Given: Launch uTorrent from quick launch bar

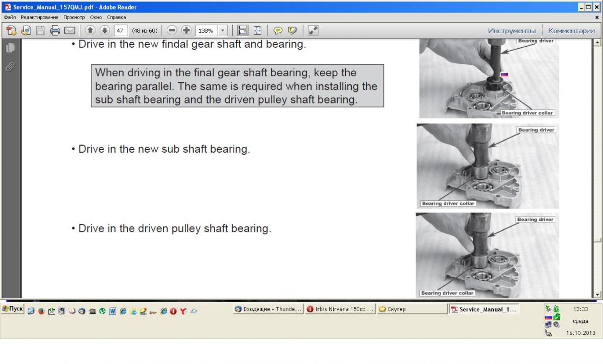Looking at the screenshot, I should (103, 311).
